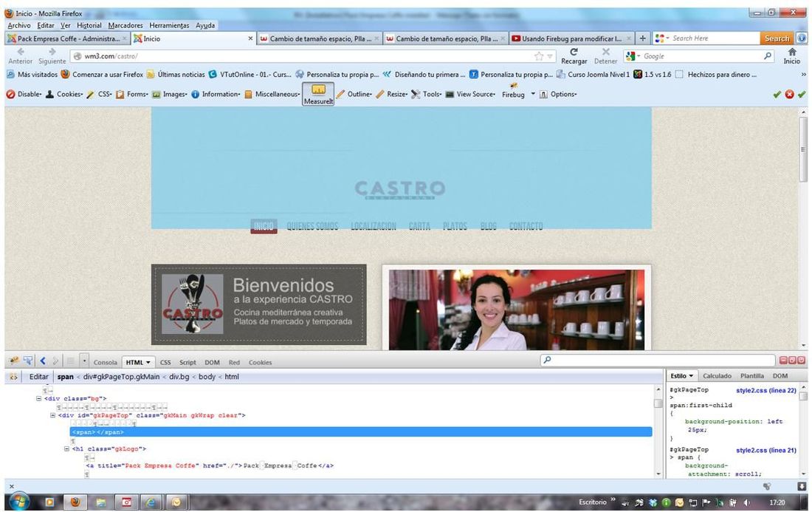Click QUIENES SOMOS navigation link
The width and height of the screenshot is (812, 512).
pyautogui.click(x=312, y=227)
